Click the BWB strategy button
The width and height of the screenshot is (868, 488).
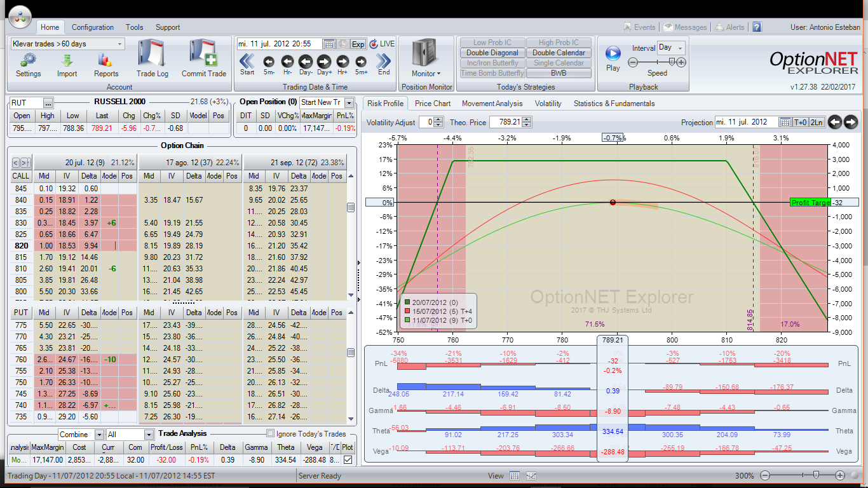pos(559,73)
